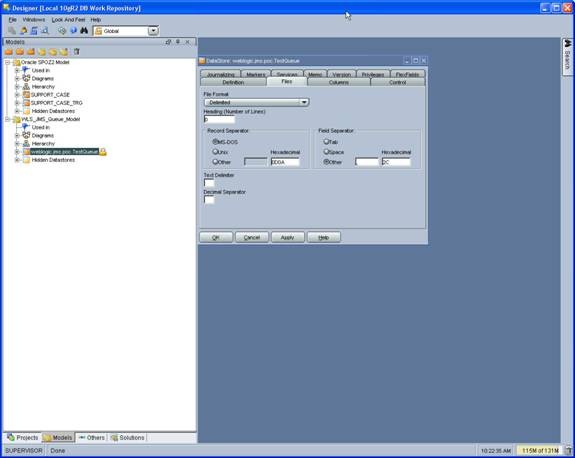This screenshot has width=575, height=458.
Task: Select the Tab field separator option
Action: pos(330,141)
